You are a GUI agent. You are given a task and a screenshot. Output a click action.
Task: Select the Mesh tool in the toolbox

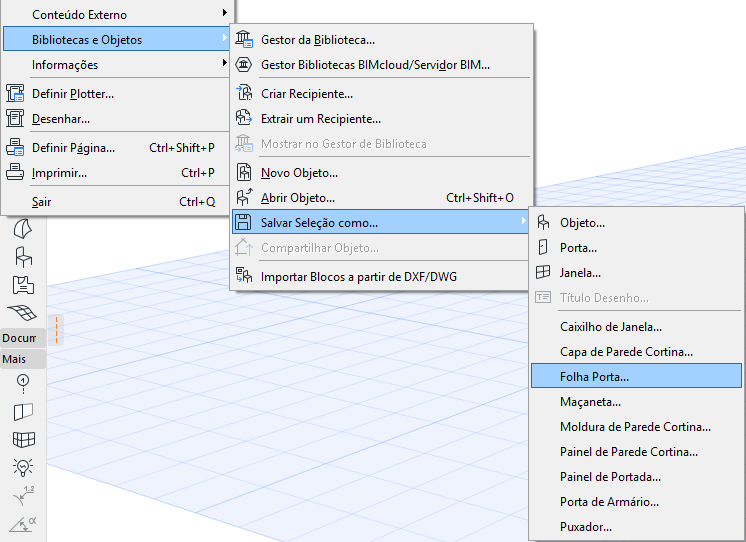[23, 313]
